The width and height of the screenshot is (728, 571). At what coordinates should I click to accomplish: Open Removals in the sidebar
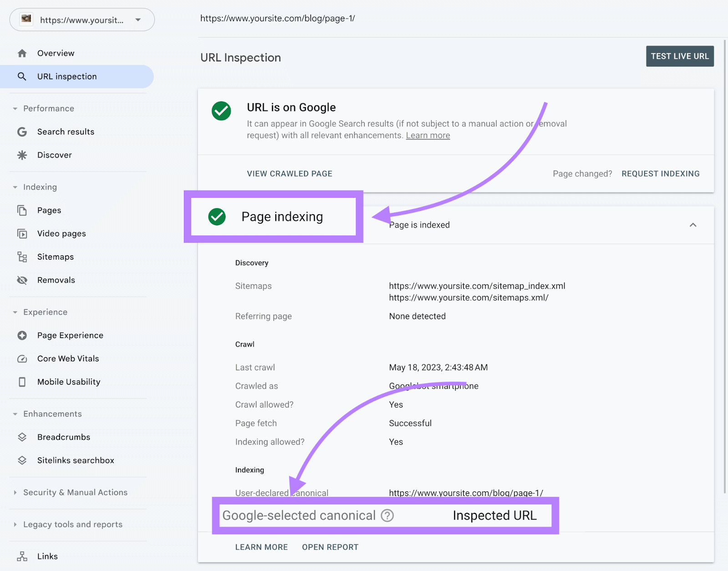(77, 280)
